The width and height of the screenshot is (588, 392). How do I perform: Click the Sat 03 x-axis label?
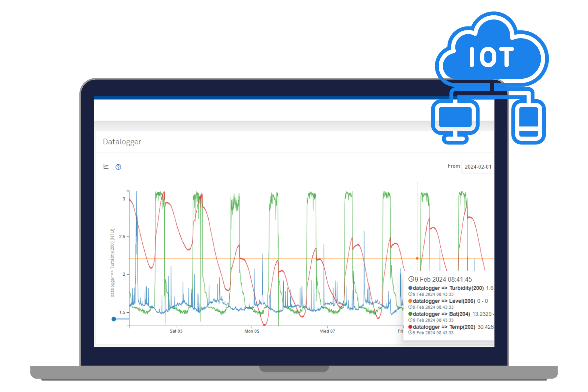tap(176, 331)
